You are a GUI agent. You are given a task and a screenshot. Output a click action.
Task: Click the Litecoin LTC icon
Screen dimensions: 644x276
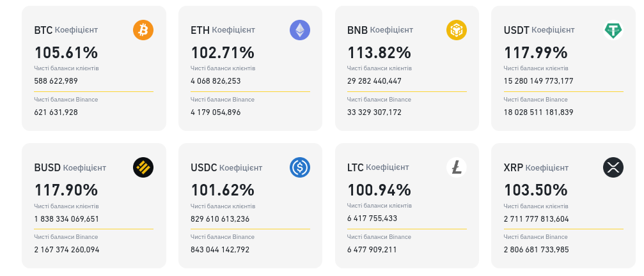(457, 167)
